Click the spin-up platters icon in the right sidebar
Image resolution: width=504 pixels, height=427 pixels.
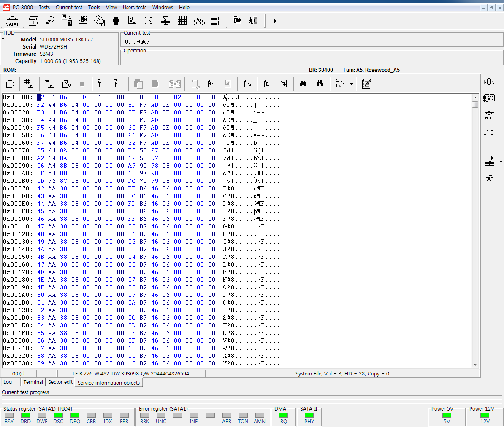pyautogui.click(x=489, y=162)
